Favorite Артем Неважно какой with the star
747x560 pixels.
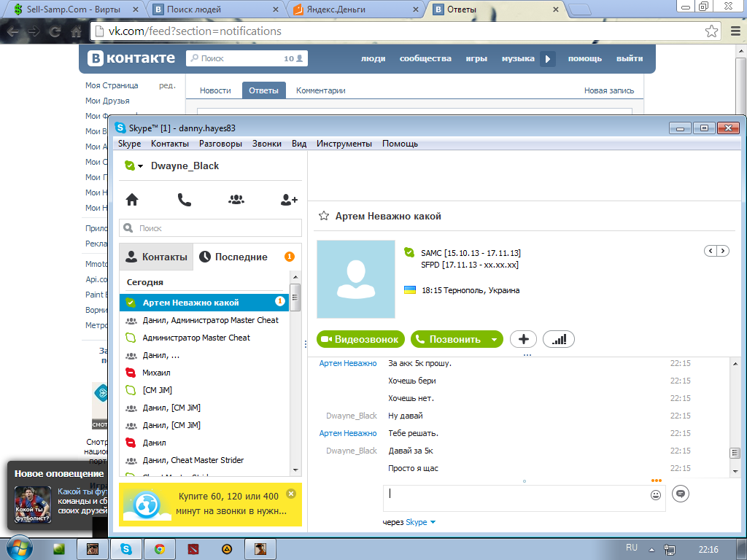pyautogui.click(x=324, y=216)
